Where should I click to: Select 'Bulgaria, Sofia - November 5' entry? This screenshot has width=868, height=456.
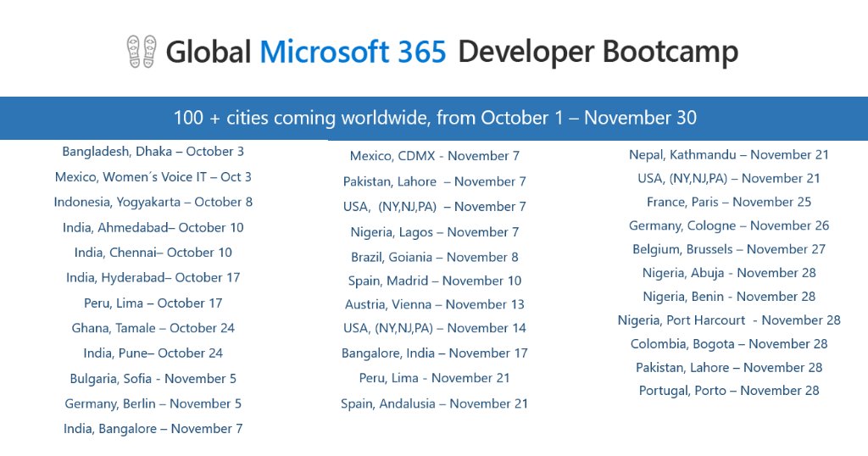tap(153, 379)
